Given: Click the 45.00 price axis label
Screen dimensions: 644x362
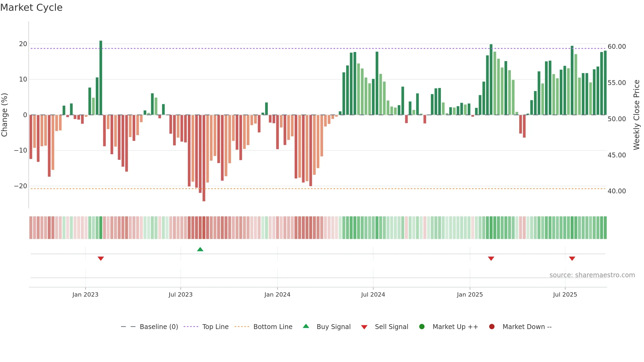Looking at the screenshot, I should (617, 155).
